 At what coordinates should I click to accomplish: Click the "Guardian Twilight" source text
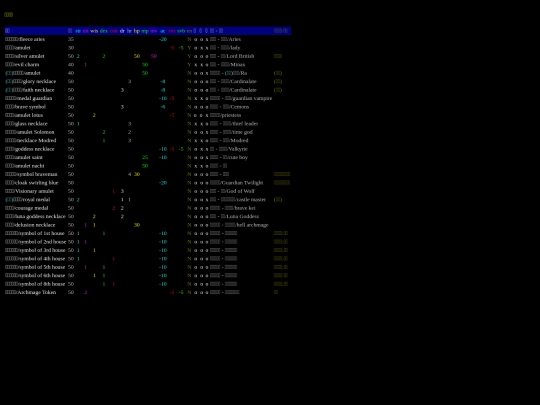(242, 183)
